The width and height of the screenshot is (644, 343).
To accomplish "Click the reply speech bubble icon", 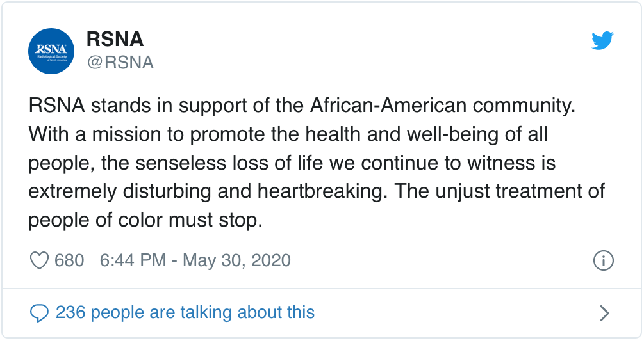I will tap(40, 313).
